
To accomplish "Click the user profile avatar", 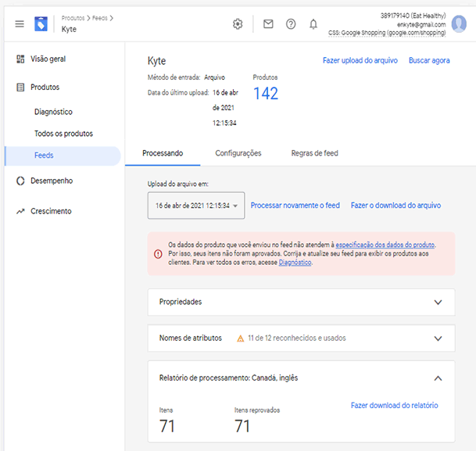I will 459,23.
